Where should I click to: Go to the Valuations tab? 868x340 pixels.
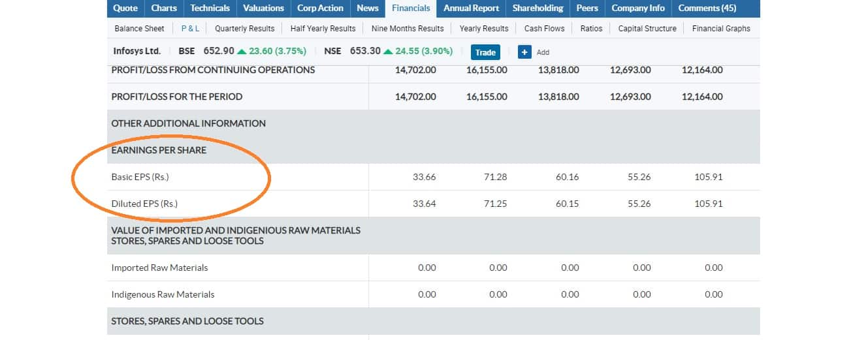click(x=263, y=8)
